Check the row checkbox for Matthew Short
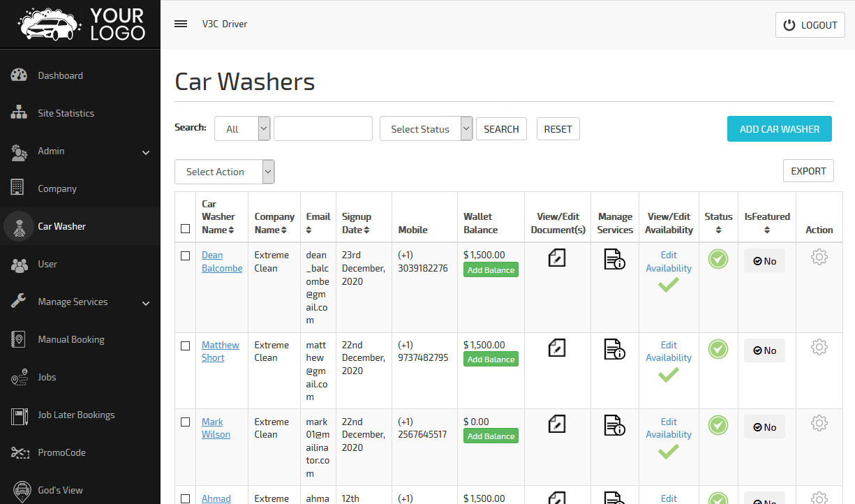This screenshot has height=504, width=855. coord(185,346)
